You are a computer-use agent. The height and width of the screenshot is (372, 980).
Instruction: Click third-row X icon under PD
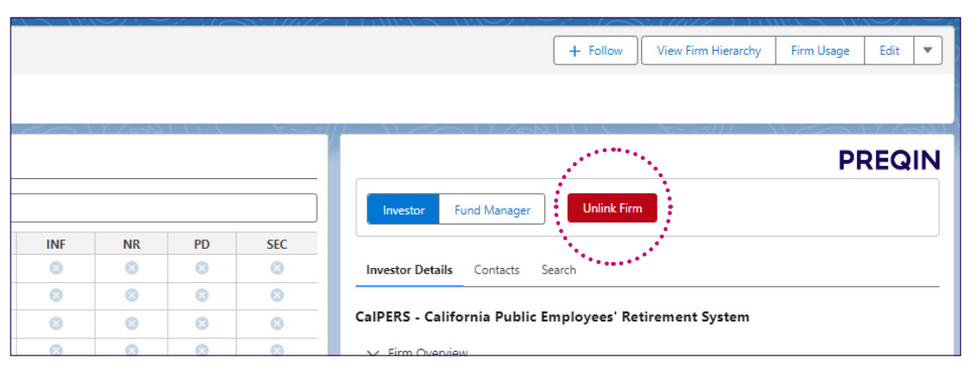[x=201, y=323]
